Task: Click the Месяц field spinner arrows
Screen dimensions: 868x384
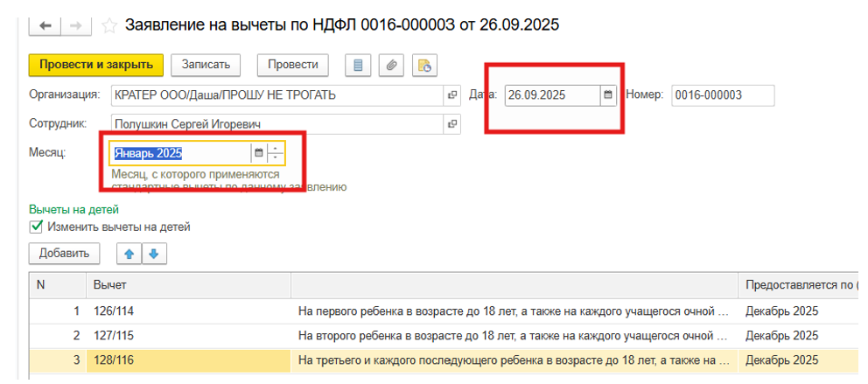Action: [x=276, y=154]
